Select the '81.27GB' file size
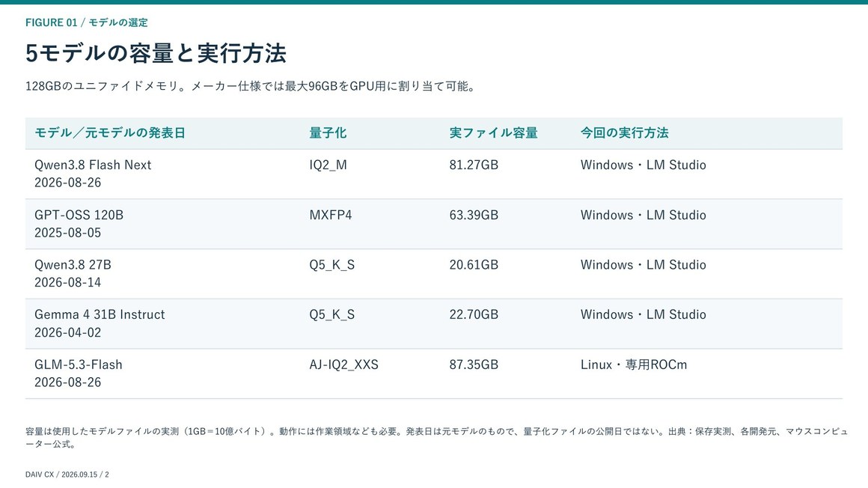This screenshot has height=488, width=868. point(474,165)
